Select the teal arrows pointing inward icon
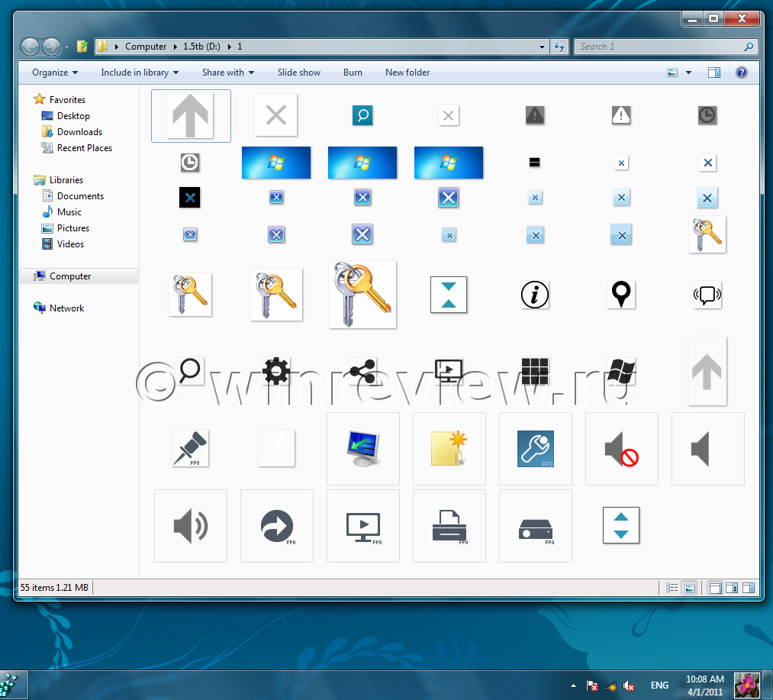 coord(449,295)
